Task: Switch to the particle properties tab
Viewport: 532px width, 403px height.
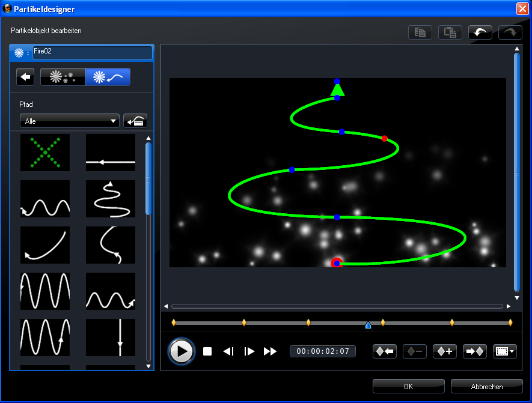Action: 63,77
